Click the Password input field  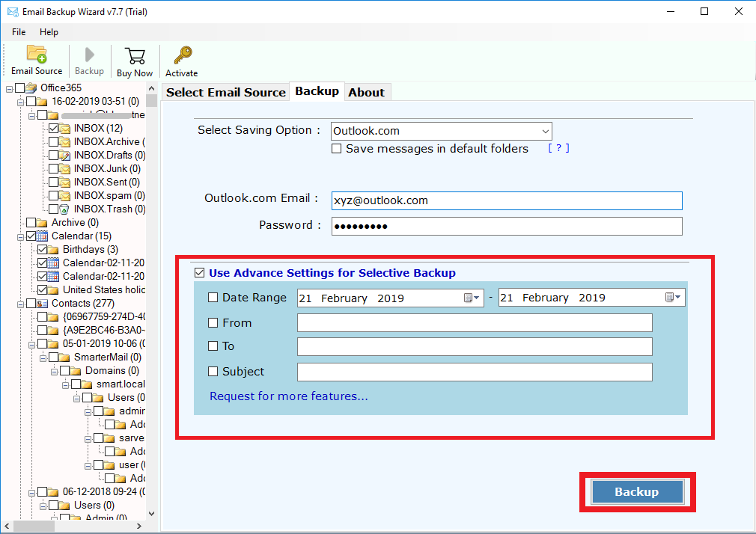tap(507, 226)
